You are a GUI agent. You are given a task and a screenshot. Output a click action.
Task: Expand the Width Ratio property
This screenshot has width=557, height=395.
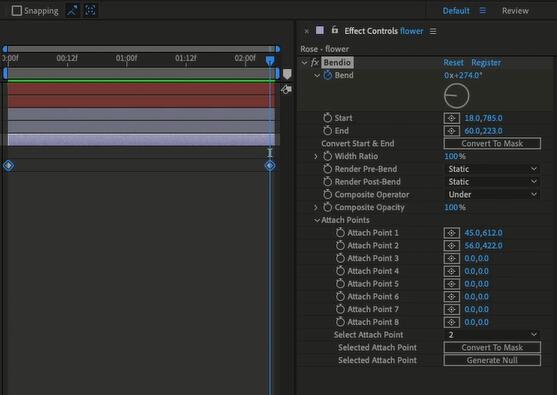tap(316, 156)
